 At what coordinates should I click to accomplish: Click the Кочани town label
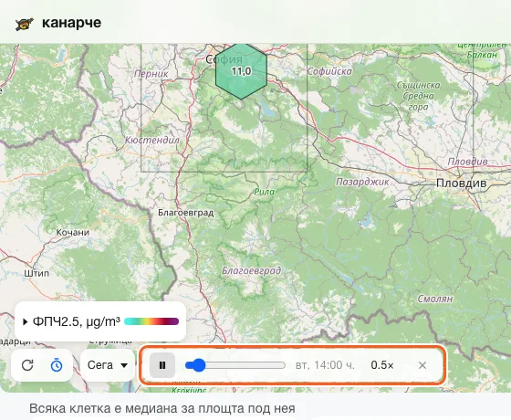click(x=73, y=233)
